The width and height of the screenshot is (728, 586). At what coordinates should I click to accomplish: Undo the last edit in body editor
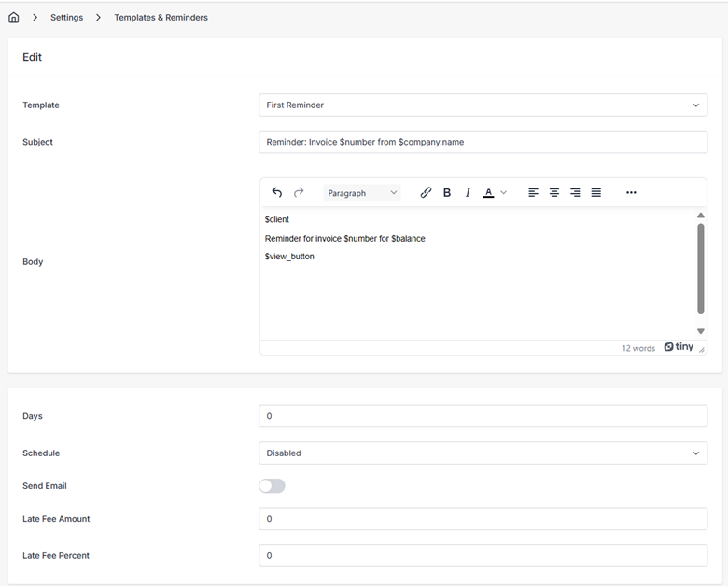pyautogui.click(x=277, y=192)
